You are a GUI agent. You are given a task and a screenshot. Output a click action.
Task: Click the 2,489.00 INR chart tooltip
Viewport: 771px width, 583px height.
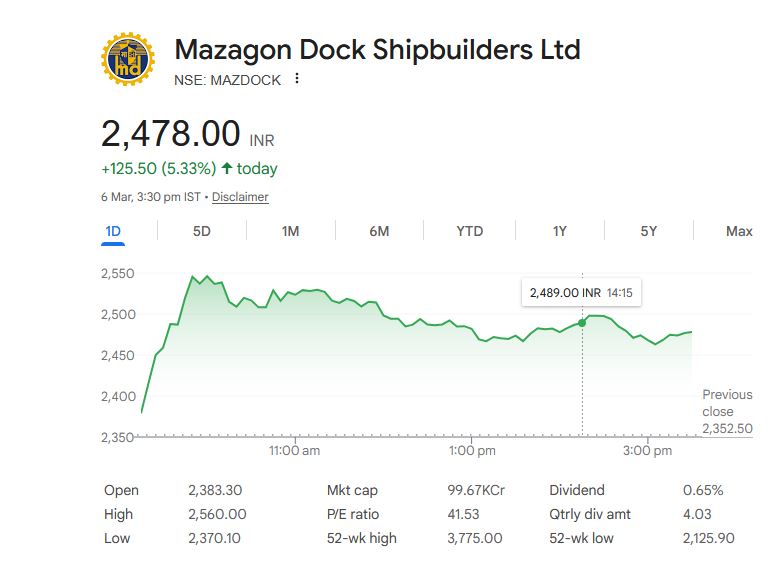point(580,293)
